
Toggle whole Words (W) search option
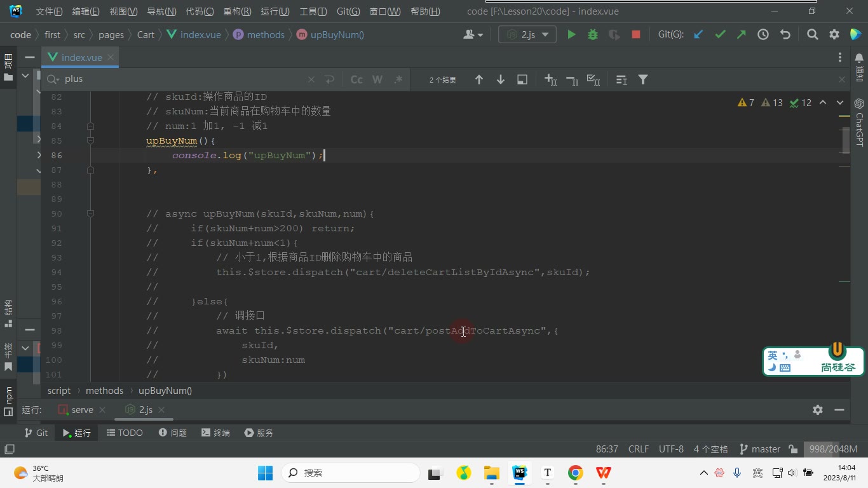(x=377, y=79)
